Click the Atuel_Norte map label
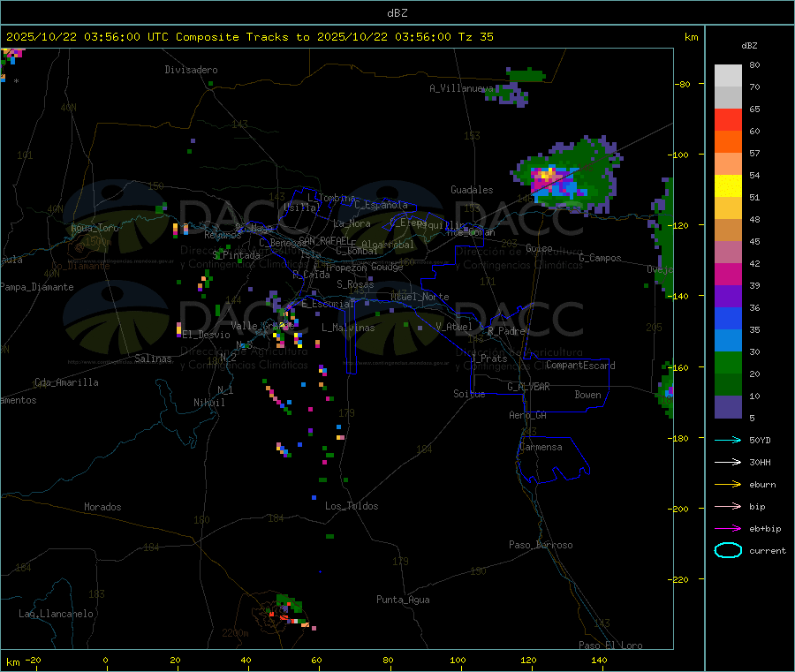Screen dimensions: 795x672 pos(420,297)
